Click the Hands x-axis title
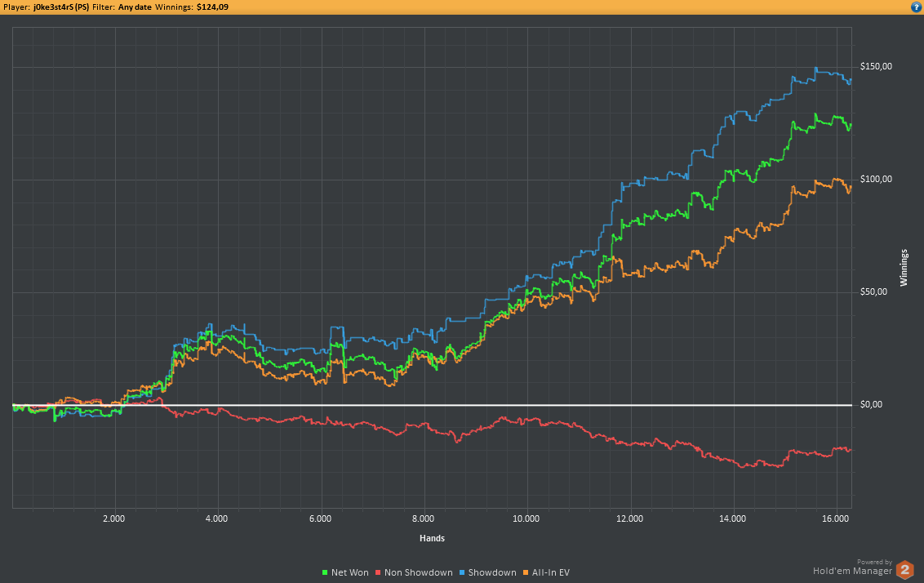The width and height of the screenshot is (924, 583). 432,538
